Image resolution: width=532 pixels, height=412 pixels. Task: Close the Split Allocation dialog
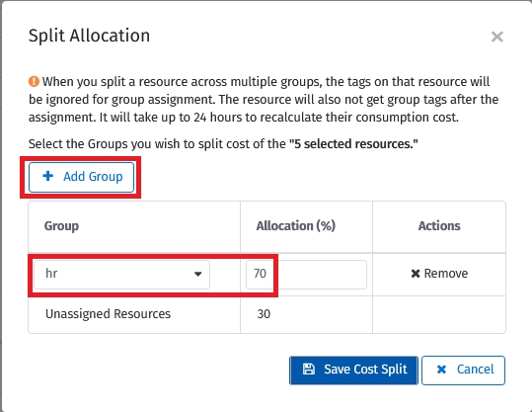pos(497,37)
